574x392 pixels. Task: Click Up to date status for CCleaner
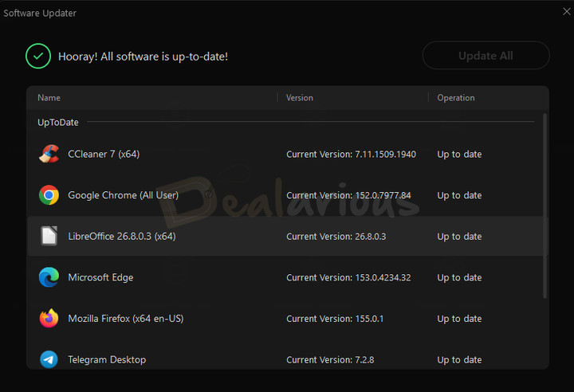[459, 154]
